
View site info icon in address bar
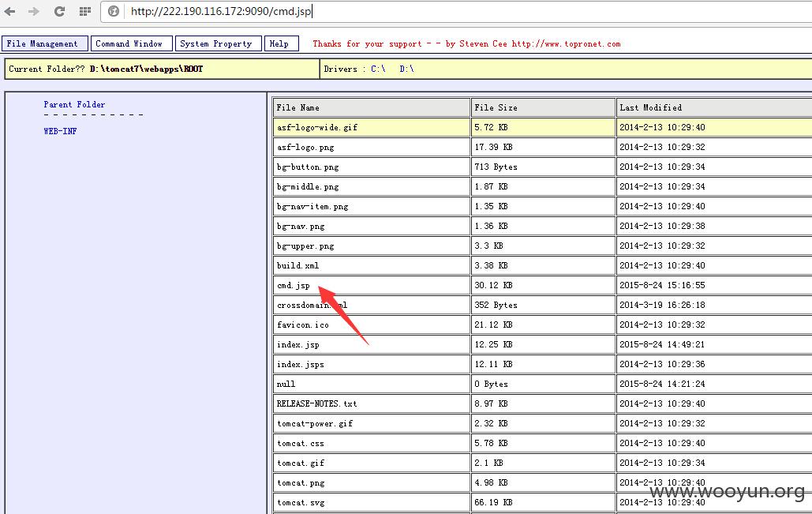tap(114, 11)
